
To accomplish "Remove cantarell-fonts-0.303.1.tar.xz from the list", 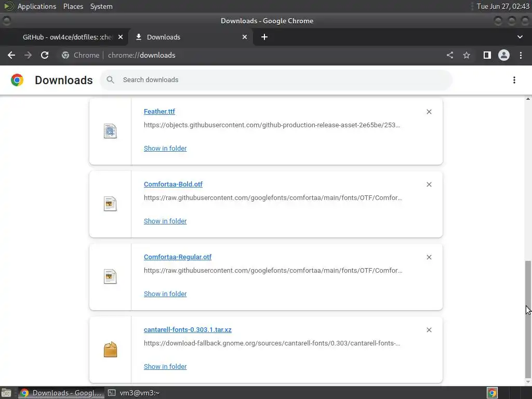I will tap(429, 330).
